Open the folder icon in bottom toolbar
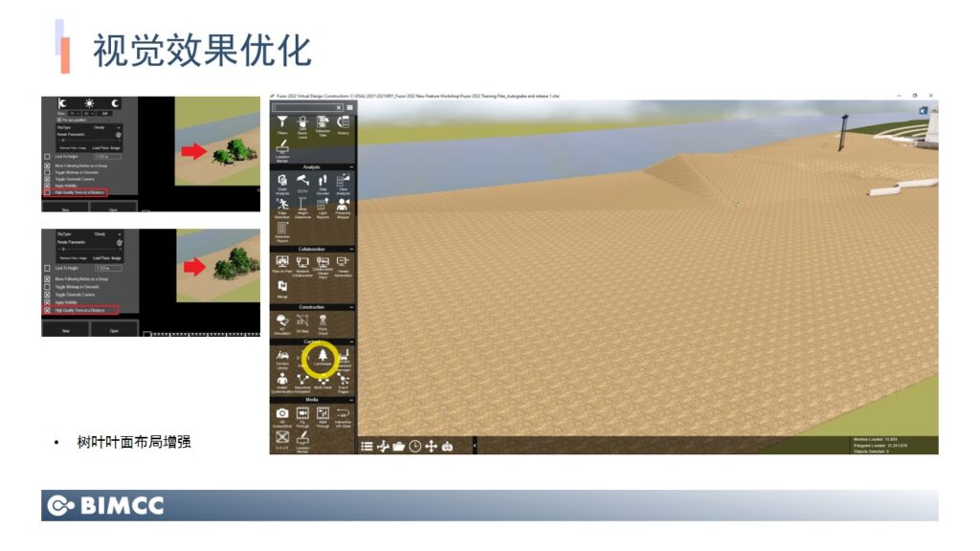The height and width of the screenshot is (551, 980). pyautogui.click(x=399, y=446)
